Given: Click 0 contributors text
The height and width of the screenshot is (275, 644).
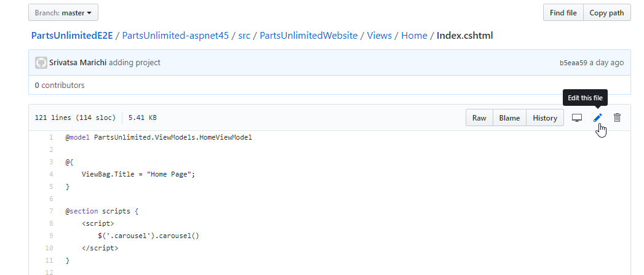Looking at the screenshot, I should pos(60,86).
